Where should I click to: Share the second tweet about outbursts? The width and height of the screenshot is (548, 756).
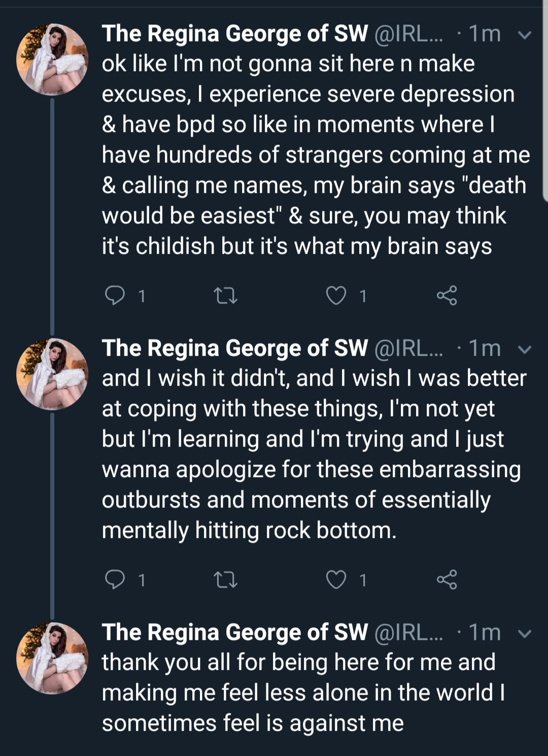[x=447, y=579]
